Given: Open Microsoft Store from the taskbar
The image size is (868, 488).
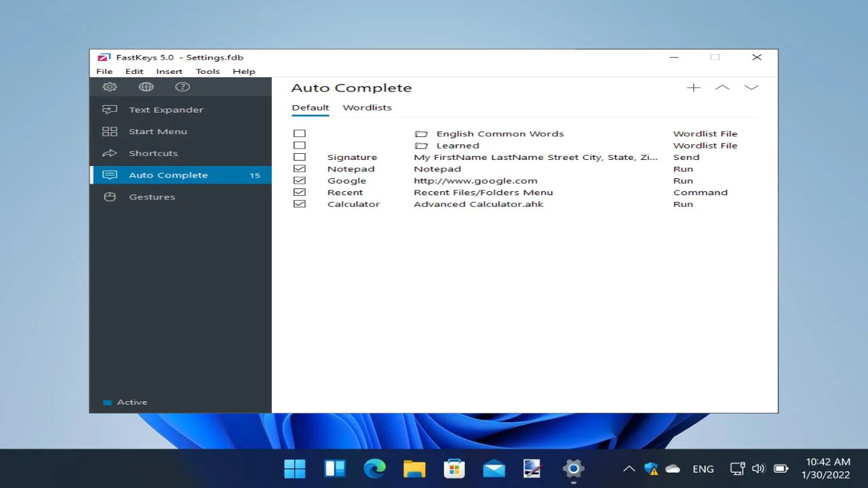Looking at the screenshot, I should click(454, 468).
